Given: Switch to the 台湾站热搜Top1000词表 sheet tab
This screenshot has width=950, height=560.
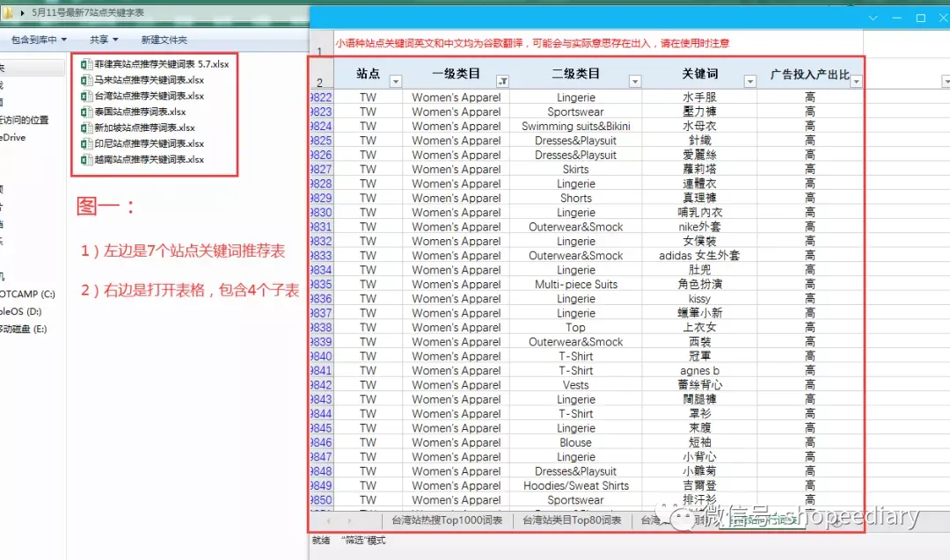Looking at the screenshot, I should point(447,520).
